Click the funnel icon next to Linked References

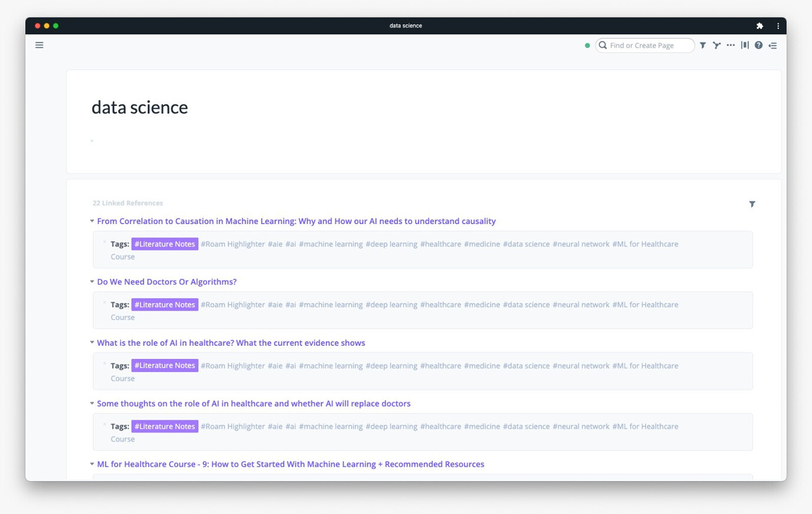pyautogui.click(x=752, y=203)
